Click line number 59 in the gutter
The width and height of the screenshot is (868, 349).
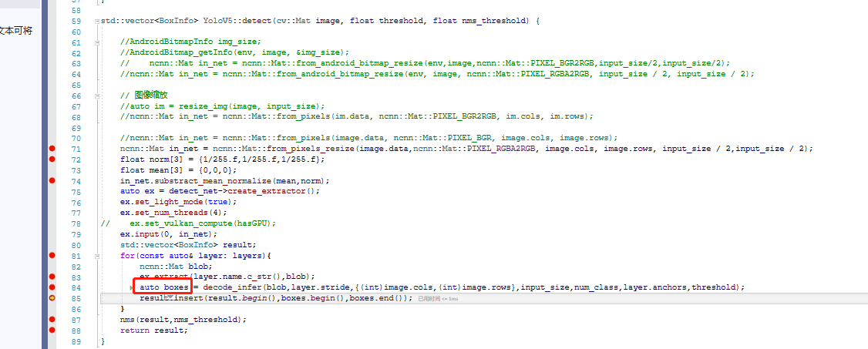pyautogui.click(x=76, y=22)
